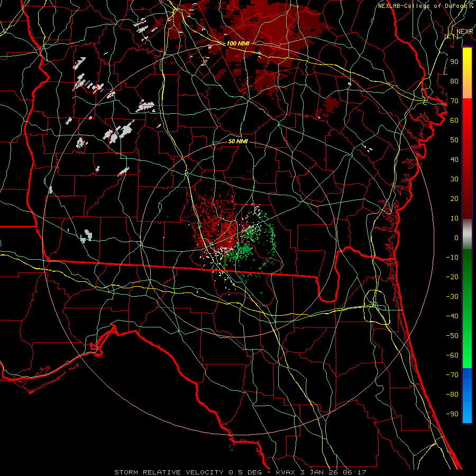Select the 10 value on the velocity scale
476x476 pixels.
[454, 218]
